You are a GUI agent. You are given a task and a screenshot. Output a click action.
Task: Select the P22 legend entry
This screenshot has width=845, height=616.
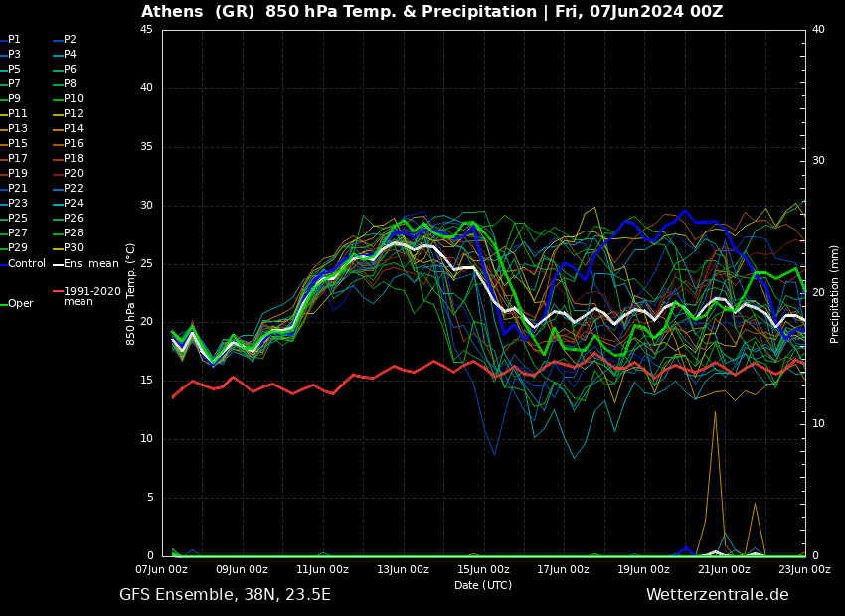click(73, 189)
